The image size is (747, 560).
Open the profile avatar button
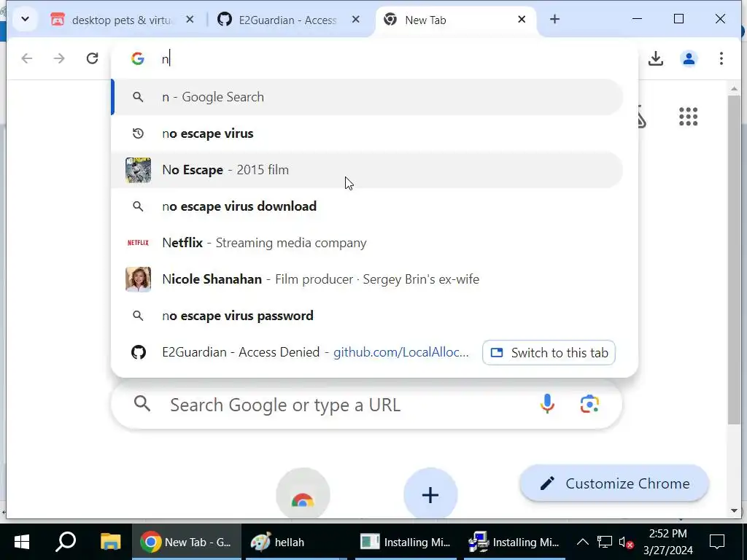click(x=689, y=58)
